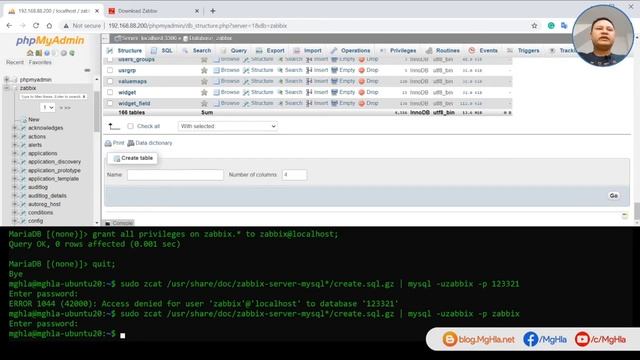The width and height of the screenshot is (640, 360).
Task: Tick the valuemaps table checkbox
Action: [110, 81]
